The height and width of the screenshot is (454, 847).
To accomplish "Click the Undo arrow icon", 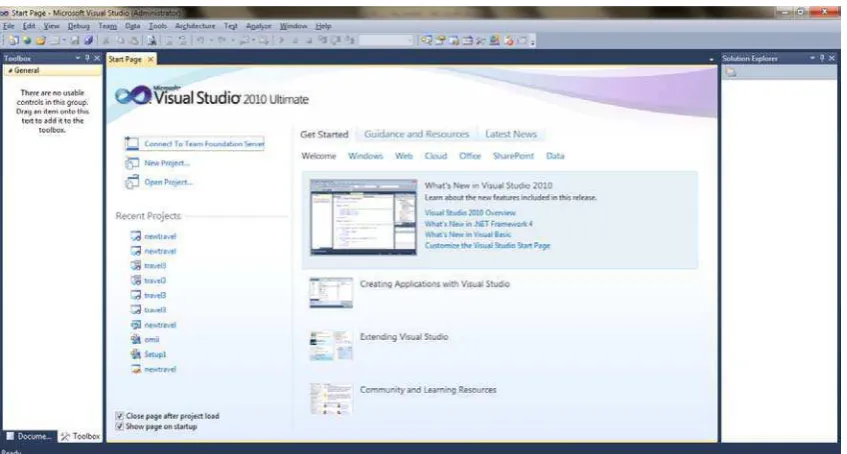I will (200, 41).
